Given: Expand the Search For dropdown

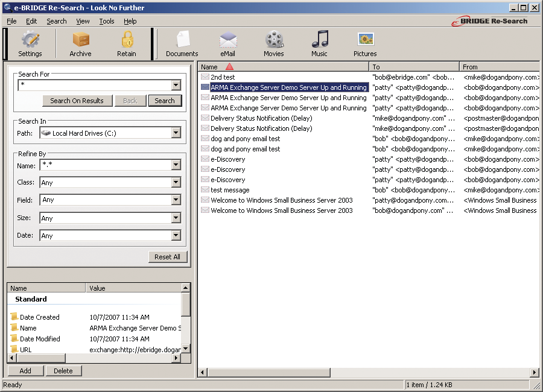Looking at the screenshot, I should point(176,85).
